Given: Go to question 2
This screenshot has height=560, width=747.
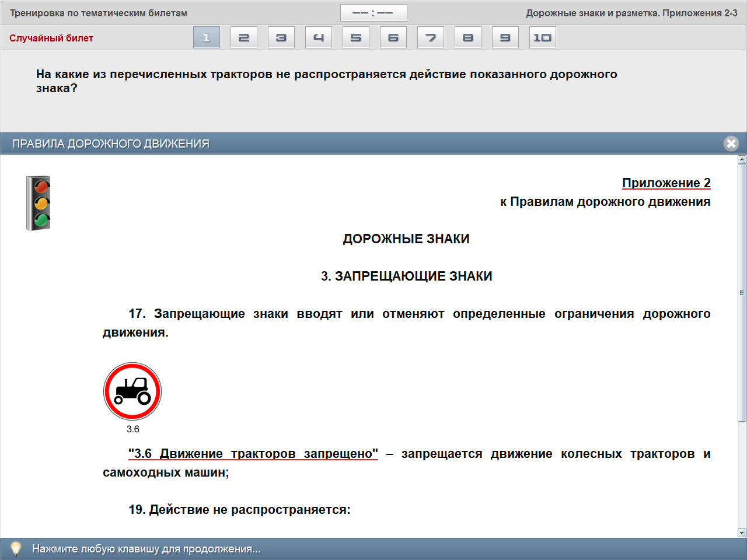Looking at the screenshot, I should pyautogui.click(x=244, y=37).
